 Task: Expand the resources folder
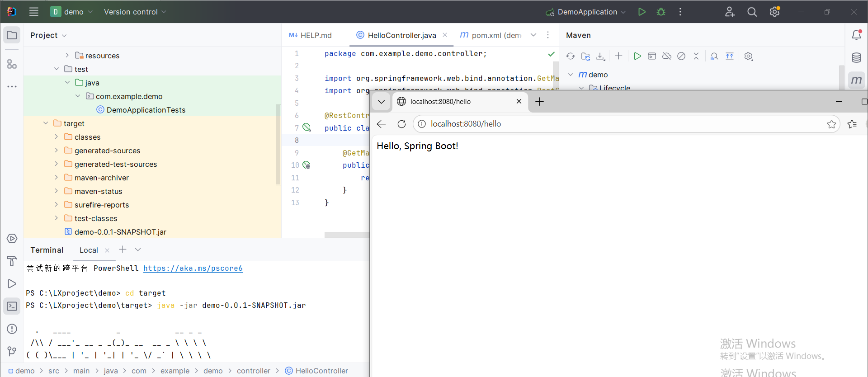(x=67, y=55)
